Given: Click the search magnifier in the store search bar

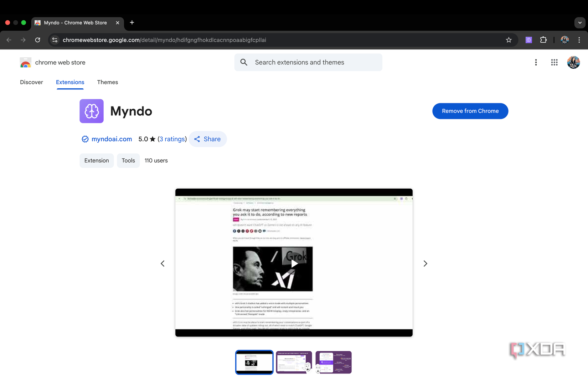Looking at the screenshot, I should point(244,62).
